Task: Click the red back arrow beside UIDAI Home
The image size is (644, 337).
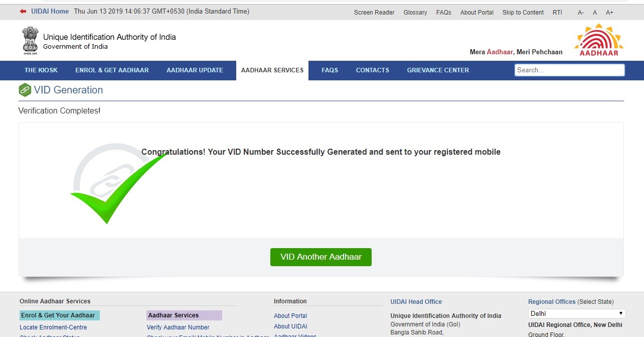Action: (x=23, y=11)
